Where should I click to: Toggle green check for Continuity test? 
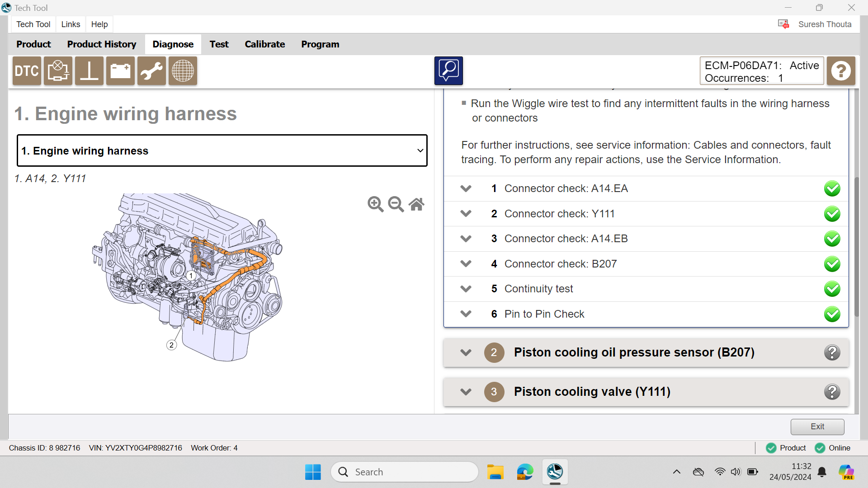(832, 289)
